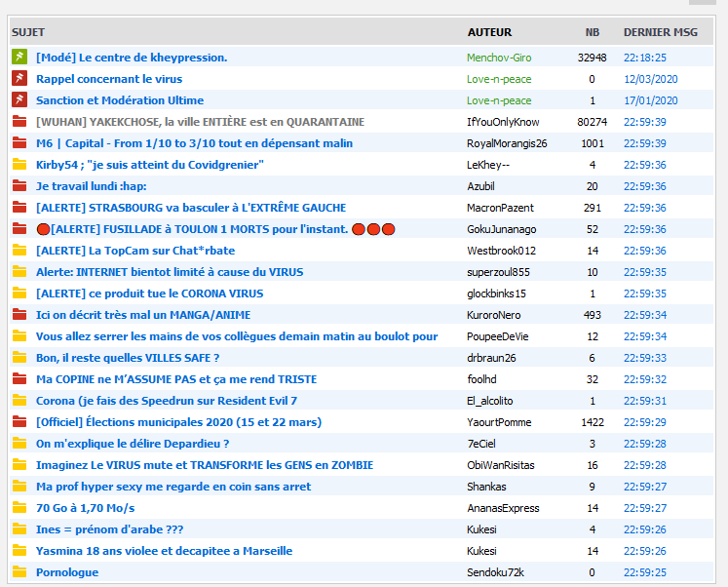Click the green pin icon beside Le centre de kheypression

[x=19, y=58]
